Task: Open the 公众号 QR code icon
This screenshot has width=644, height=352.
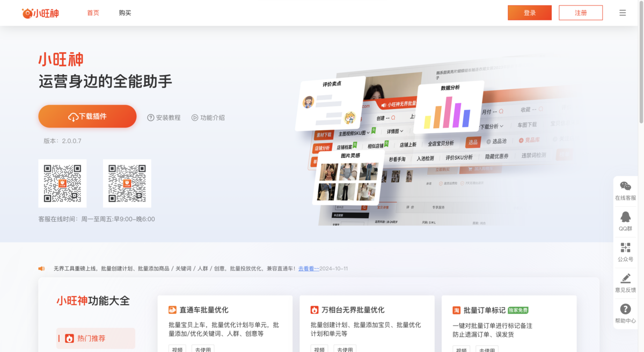Action: 625,248
